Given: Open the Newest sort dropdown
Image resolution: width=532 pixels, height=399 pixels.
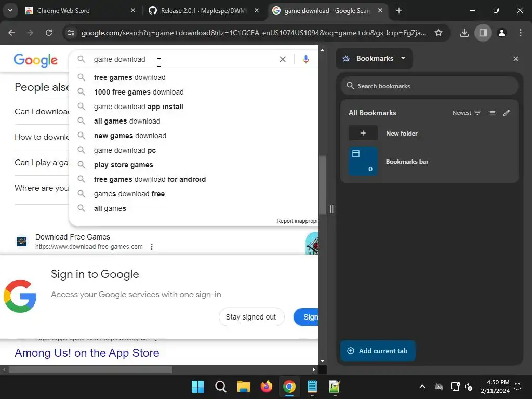Looking at the screenshot, I should [x=467, y=113].
